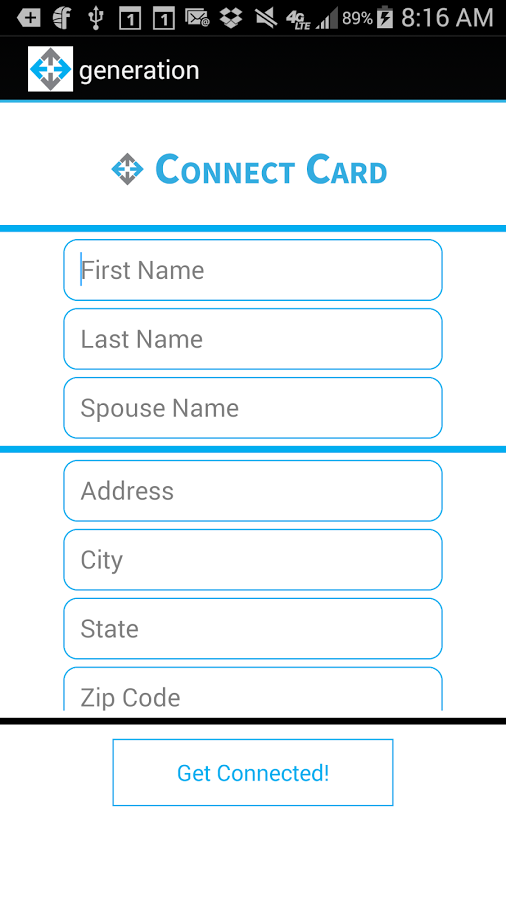Viewport: 506px width, 900px height.
Task: Focus the First Name field
Action: point(253,270)
